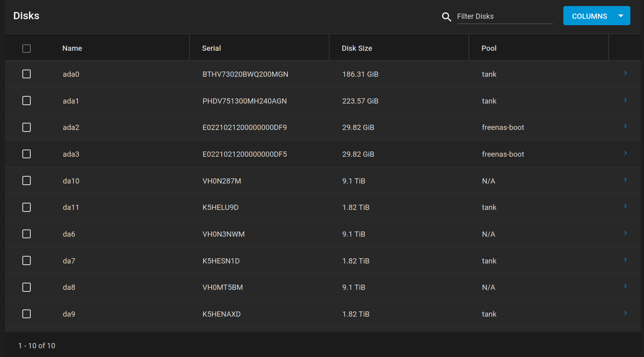Click serial VH0MT5BM
The height and width of the screenshot is (357, 644).
(x=223, y=287)
